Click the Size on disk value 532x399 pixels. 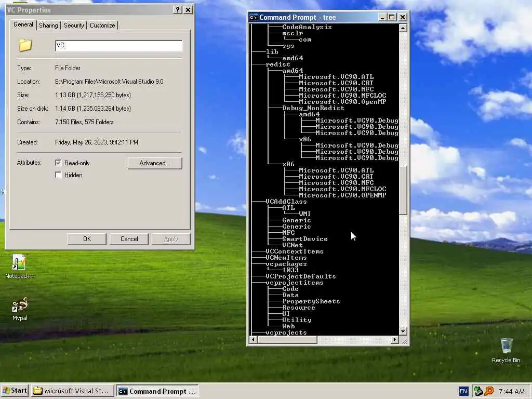pos(93,109)
